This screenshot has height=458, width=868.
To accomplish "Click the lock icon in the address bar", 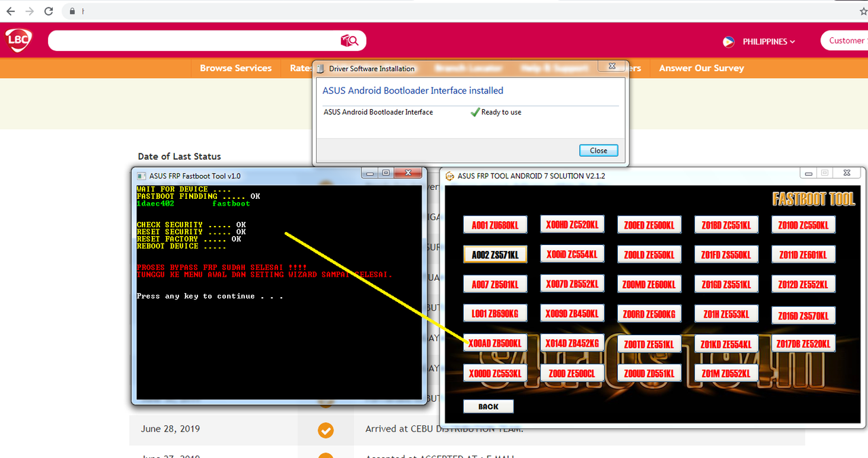I will pyautogui.click(x=72, y=12).
